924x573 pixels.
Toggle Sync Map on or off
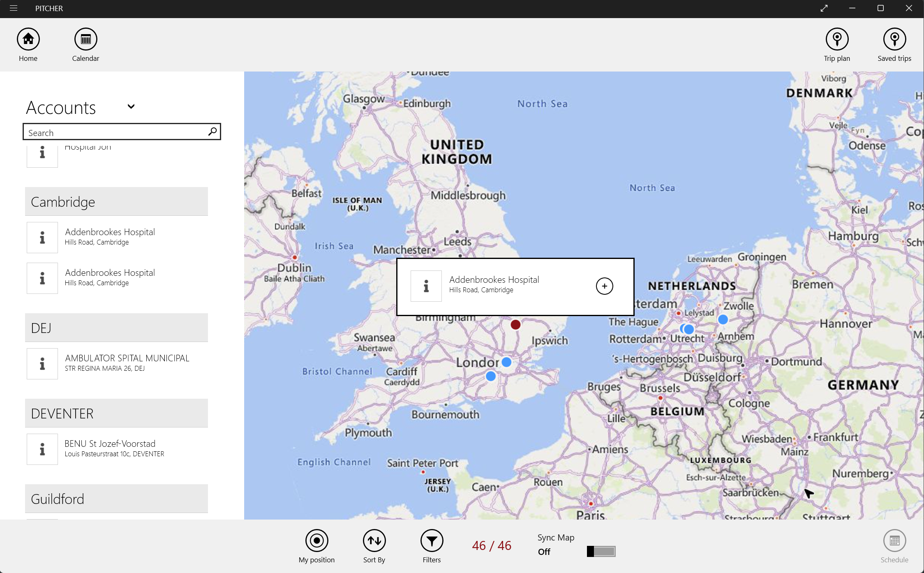[599, 551]
